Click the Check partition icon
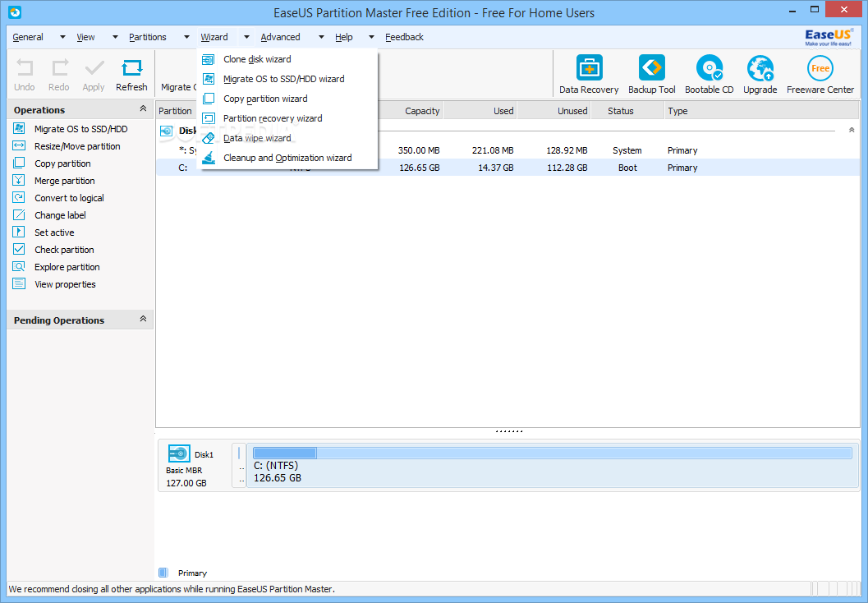The width and height of the screenshot is (868, 603). point(19,249)
